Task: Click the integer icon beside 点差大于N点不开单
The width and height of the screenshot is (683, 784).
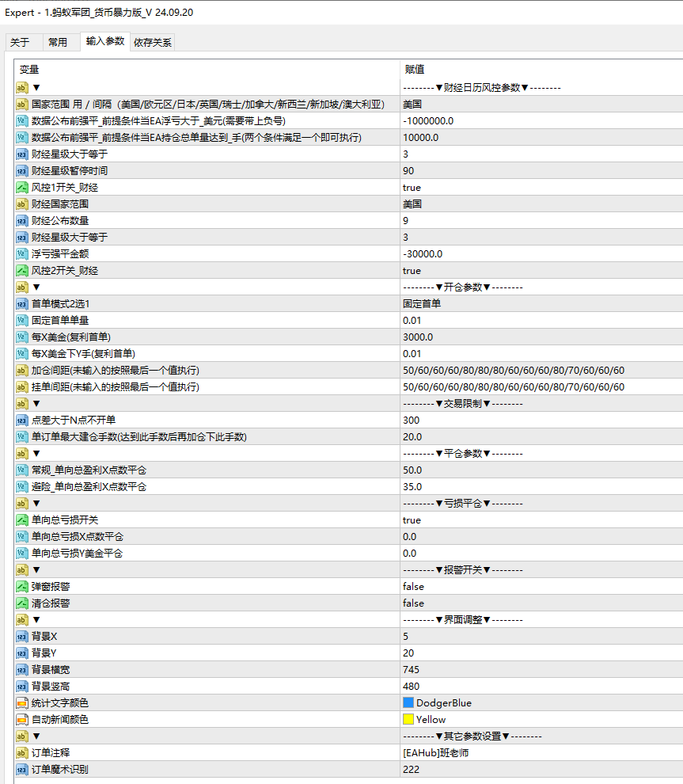Action: [21, 420]
